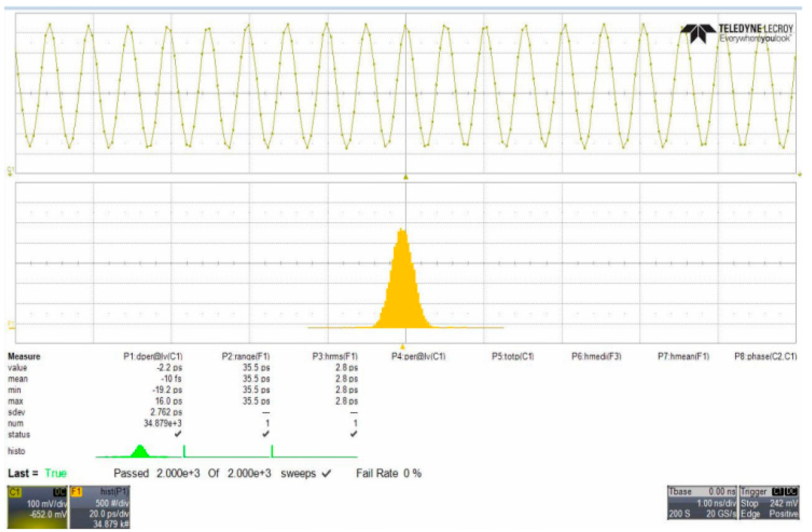Click the Fail Rate 0 % readout
812x532 pixels.
(389, 473)
